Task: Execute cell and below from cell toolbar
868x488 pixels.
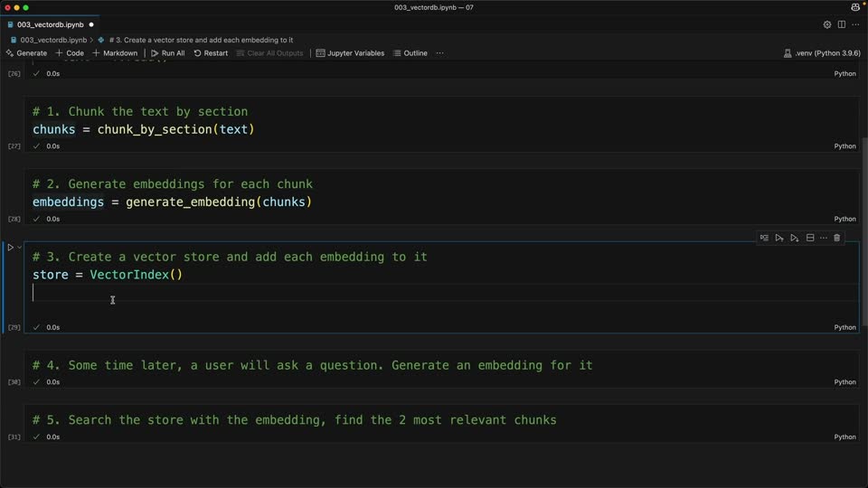Action: [x=795, y=238]
